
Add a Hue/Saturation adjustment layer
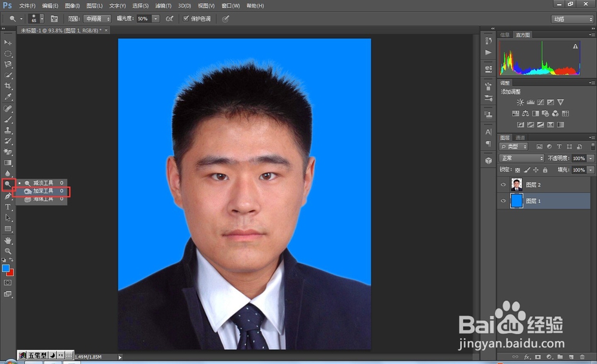(516, 113)
